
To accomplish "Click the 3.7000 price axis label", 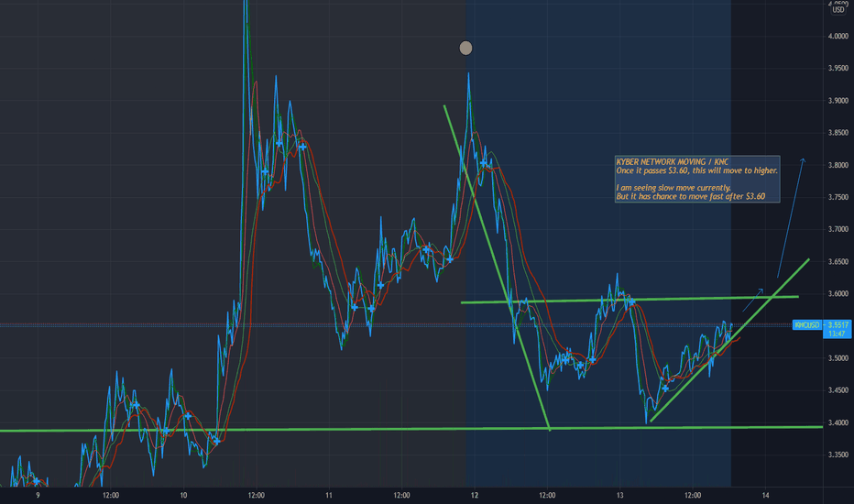I will (838, 229).
